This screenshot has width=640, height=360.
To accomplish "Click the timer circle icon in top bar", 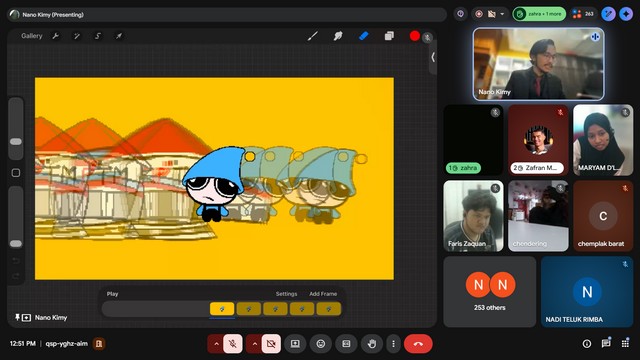I will pyautogui.click(x=460, y=14).
